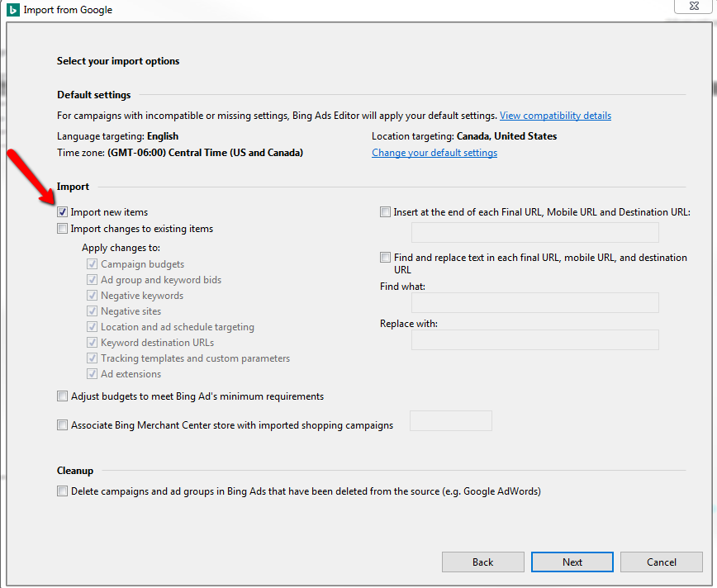This screenshot has height=588, width=717.
Task: Click the Default settings section heading
Action: tap(93, 95)
